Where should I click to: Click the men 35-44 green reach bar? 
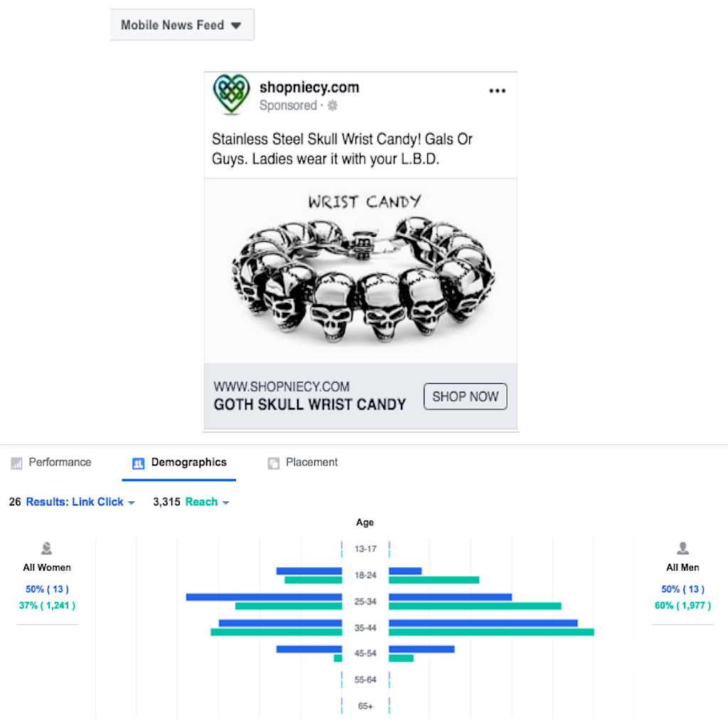coord(491,632)
